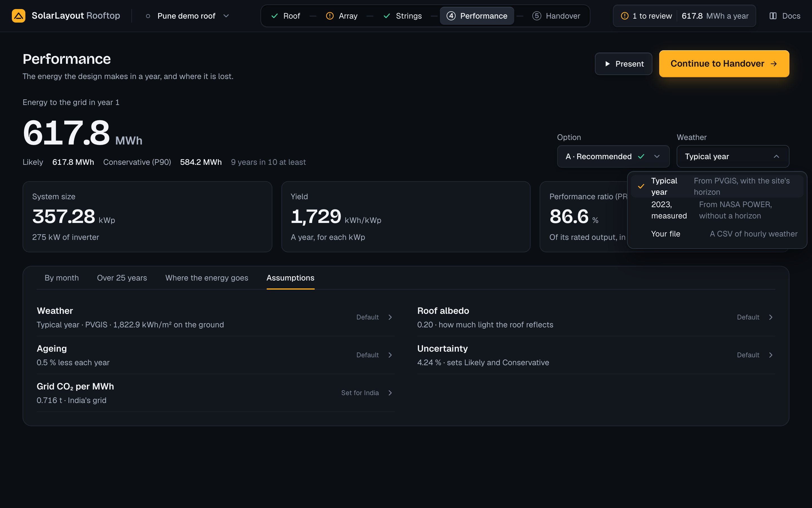Click the Docs book icon
Viewport: 812px width, 508px height.
[x=773, y=16]
